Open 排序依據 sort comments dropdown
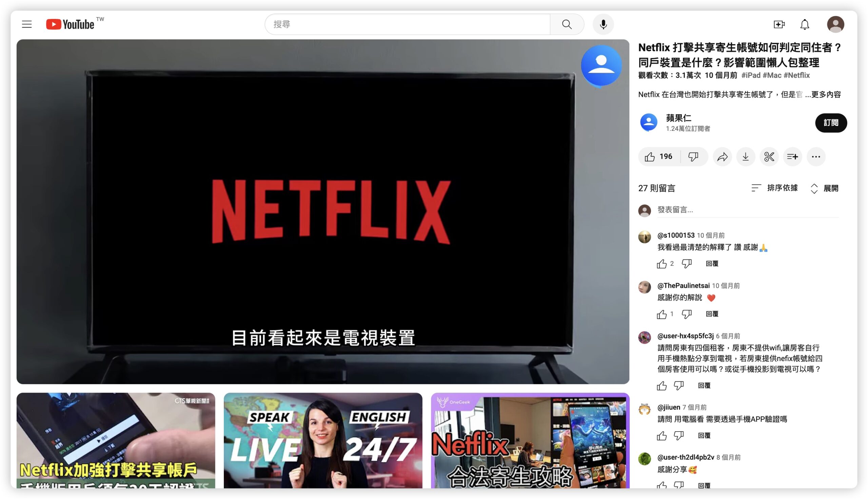This screenshot has width=868, height=499. [x=774, y=188]
